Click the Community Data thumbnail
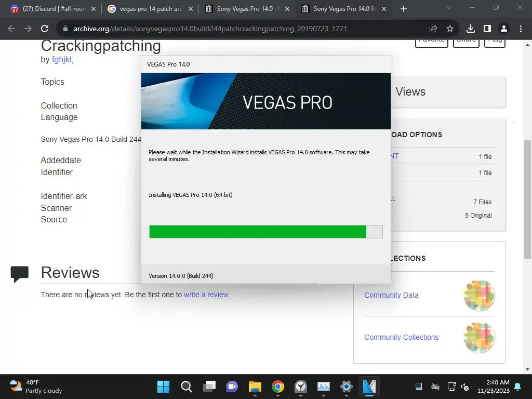Screen dimensions: 532x399 (x=479, y=296)
